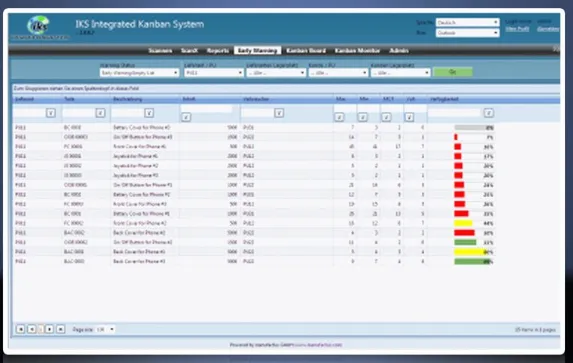Open the www.manufactus.com footer link
This screenshot has width=573, height=363.
coord(318,345)
